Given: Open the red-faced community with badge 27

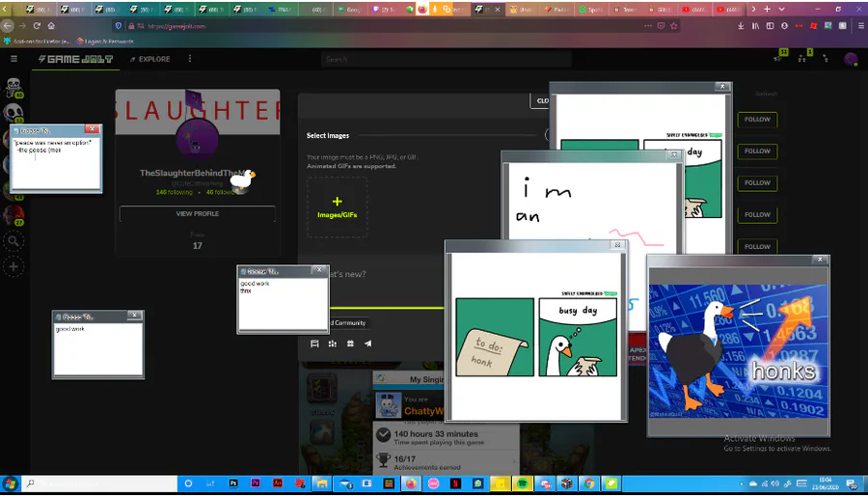Looking at the screenshot, I should click(x=14, y=215).
